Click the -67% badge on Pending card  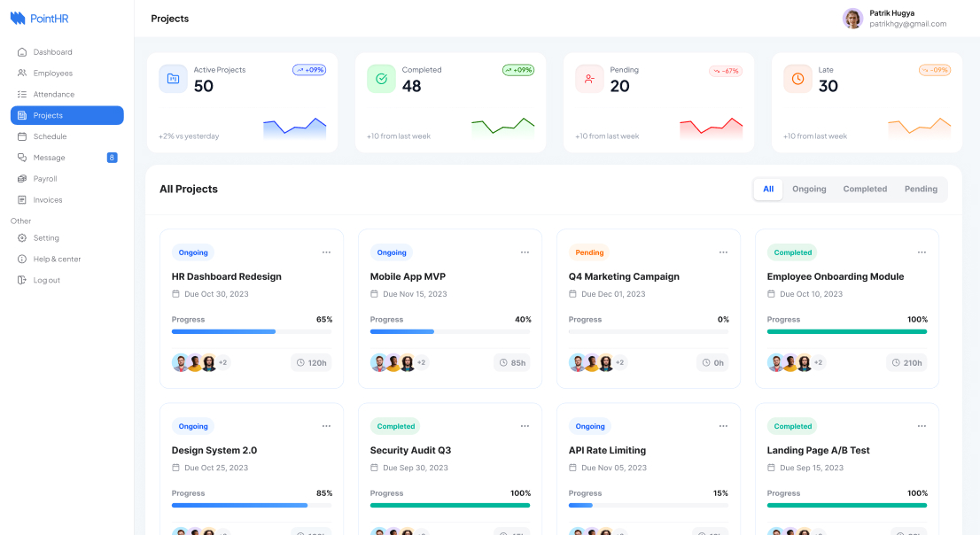coord(726,71)
